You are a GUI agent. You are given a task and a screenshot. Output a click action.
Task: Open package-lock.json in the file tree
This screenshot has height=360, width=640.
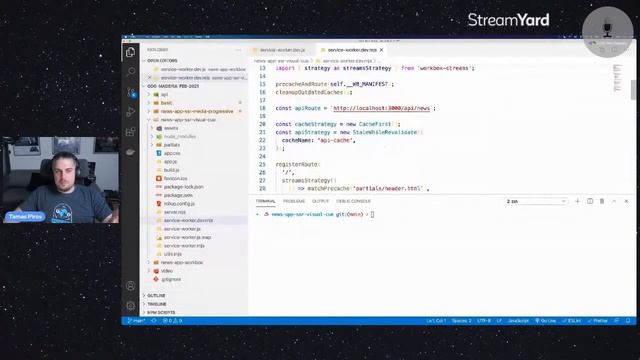click(183, 187)
